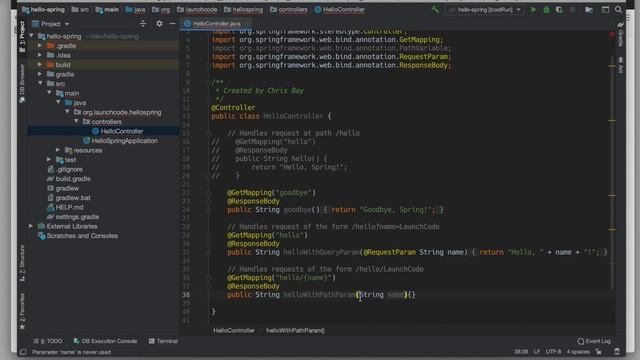Viewport: 640px width, 360px height.
Task: Expand the resources folder
Action: [58, 150]
